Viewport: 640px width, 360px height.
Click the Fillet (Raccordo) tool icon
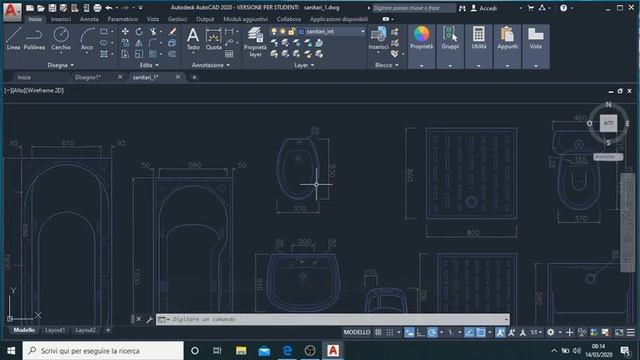tap(153, 42)
